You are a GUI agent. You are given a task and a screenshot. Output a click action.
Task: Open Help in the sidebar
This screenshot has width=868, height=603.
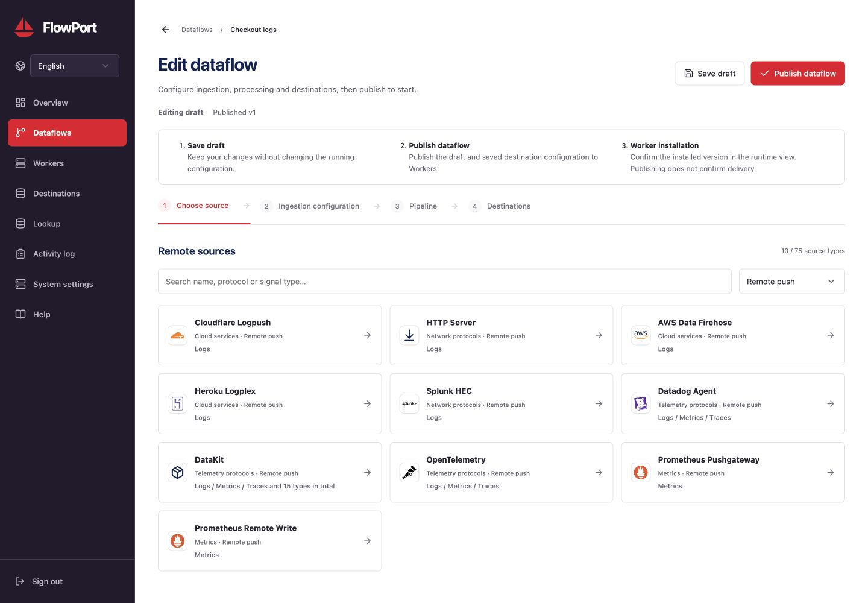[67, 314]
